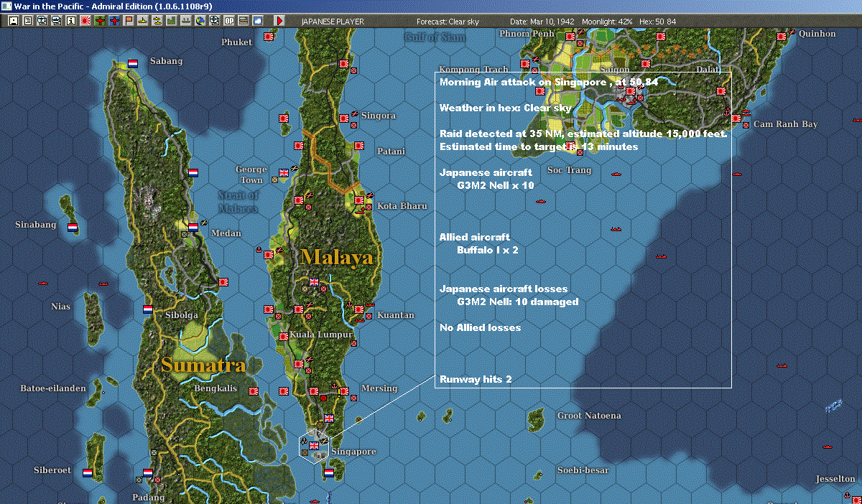
Task: Click the 'No Allied losses' line
Action: [x=480, y=327]
